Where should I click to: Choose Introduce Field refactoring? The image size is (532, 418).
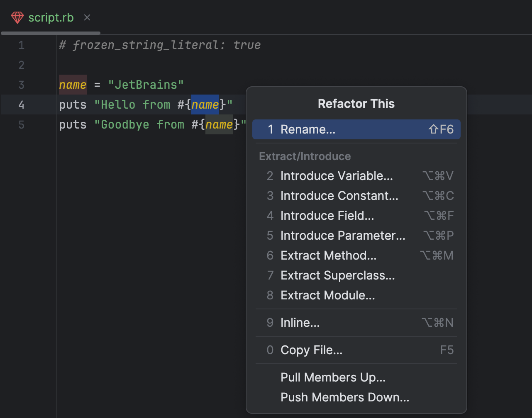point(327,216)
